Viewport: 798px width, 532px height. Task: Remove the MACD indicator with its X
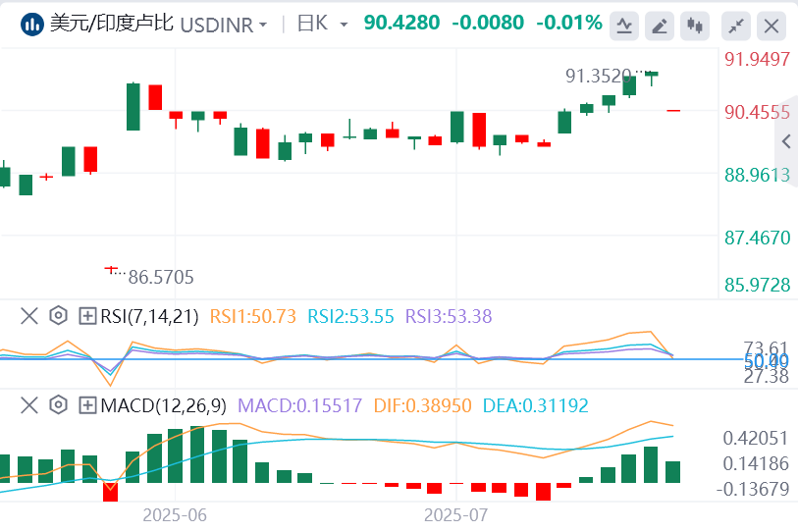click(29, 404)
